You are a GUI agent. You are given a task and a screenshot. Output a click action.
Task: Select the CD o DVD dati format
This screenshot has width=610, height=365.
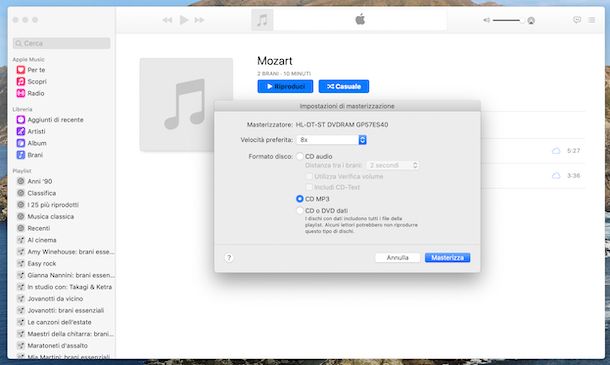[x=300, y=211]
